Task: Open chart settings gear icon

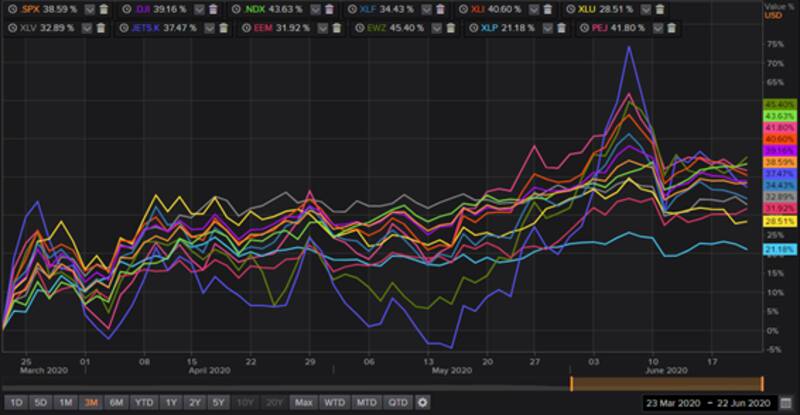Action: tap(422, 403)
